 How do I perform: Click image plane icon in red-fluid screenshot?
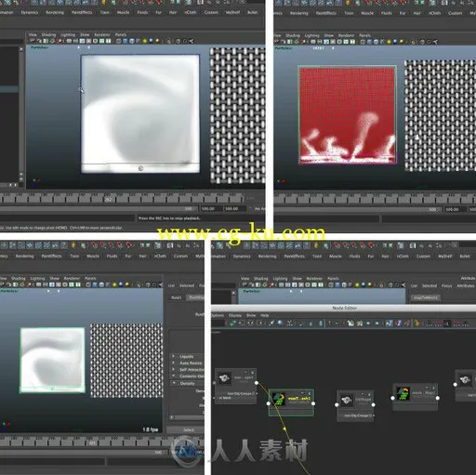pyautogui.click(x=297, y=42)
